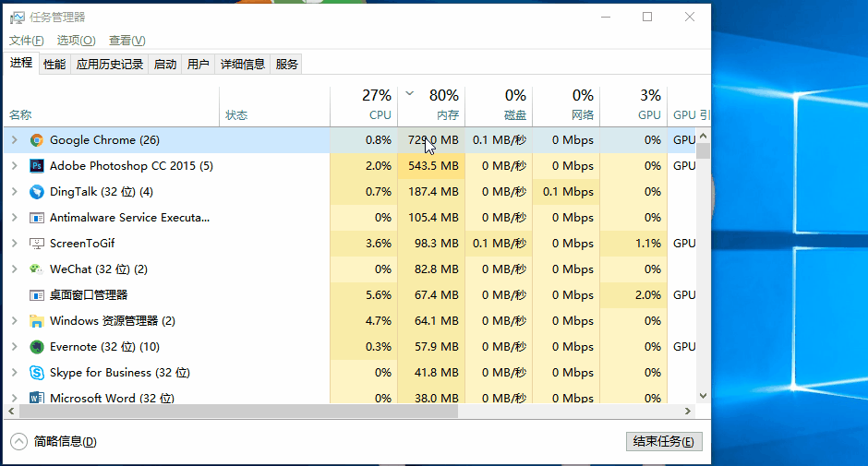Expand the WeChat process group
868x466 pixels.
pos(15,269)
